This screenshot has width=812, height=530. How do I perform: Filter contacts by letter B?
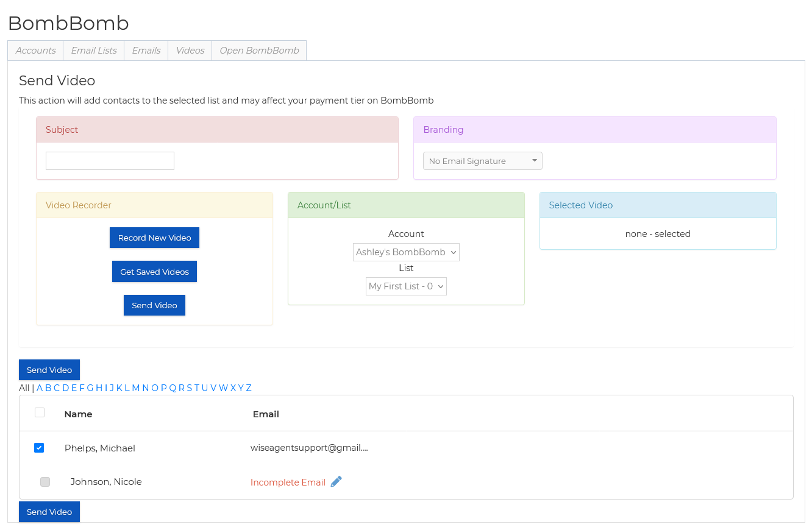48,388
